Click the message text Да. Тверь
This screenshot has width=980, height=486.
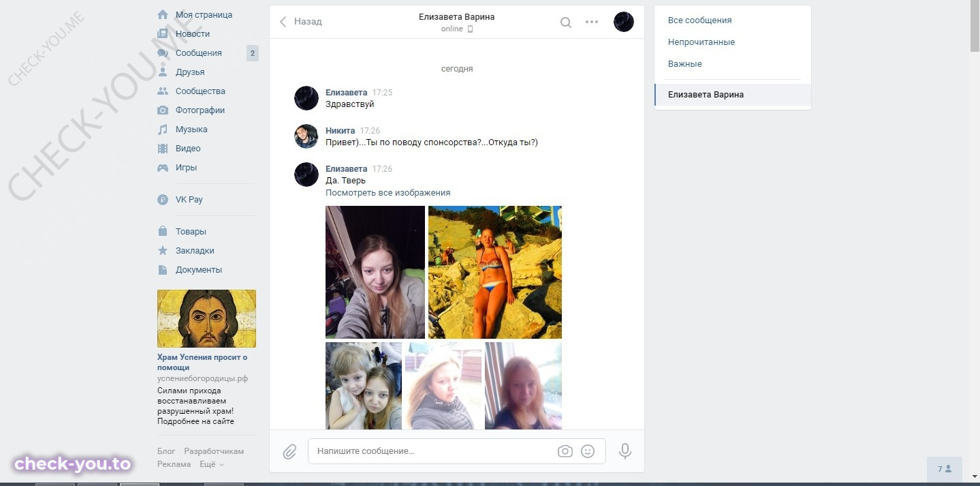tap(346, 181)
